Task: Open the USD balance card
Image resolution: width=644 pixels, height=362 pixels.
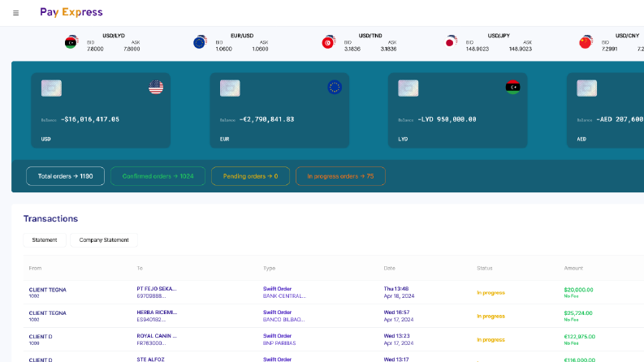Action: pos(101,110)
